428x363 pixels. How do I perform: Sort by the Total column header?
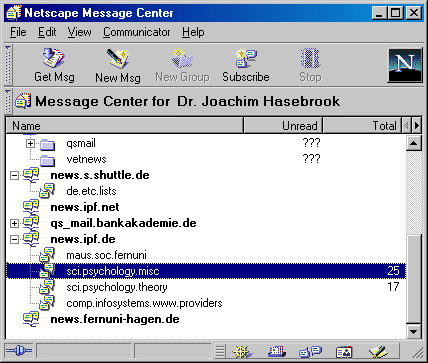coord(362,126)
